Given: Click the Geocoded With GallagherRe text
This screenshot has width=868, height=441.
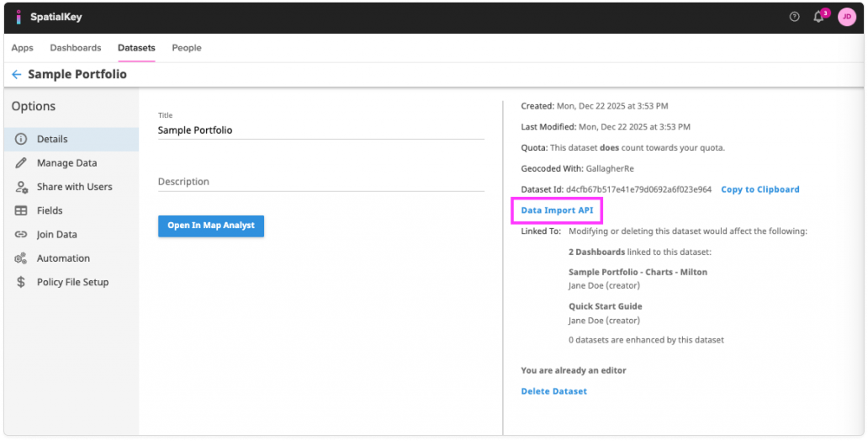Looking at the screenshot, I should coord(575,168).
